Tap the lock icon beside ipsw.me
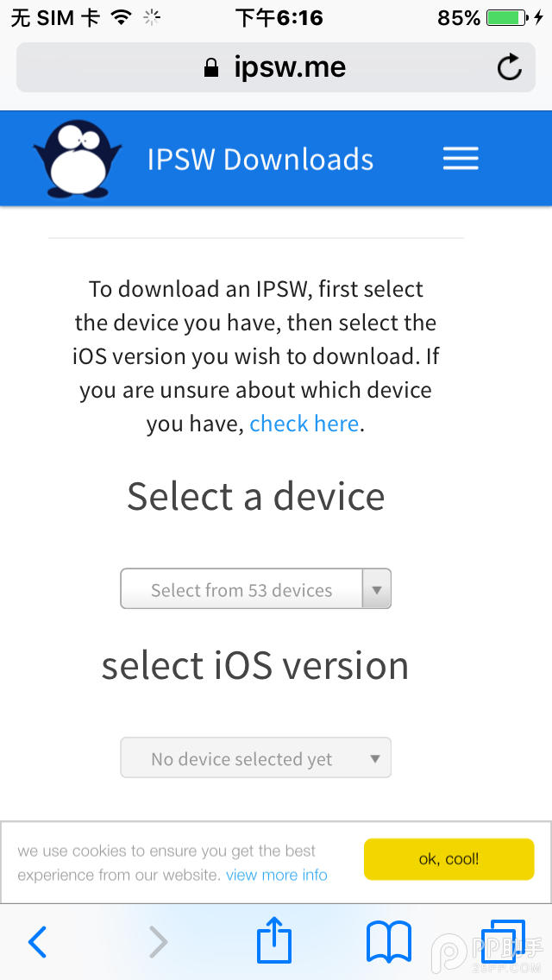This screenshot has width=552, height=980. click(x=211, y=68)
